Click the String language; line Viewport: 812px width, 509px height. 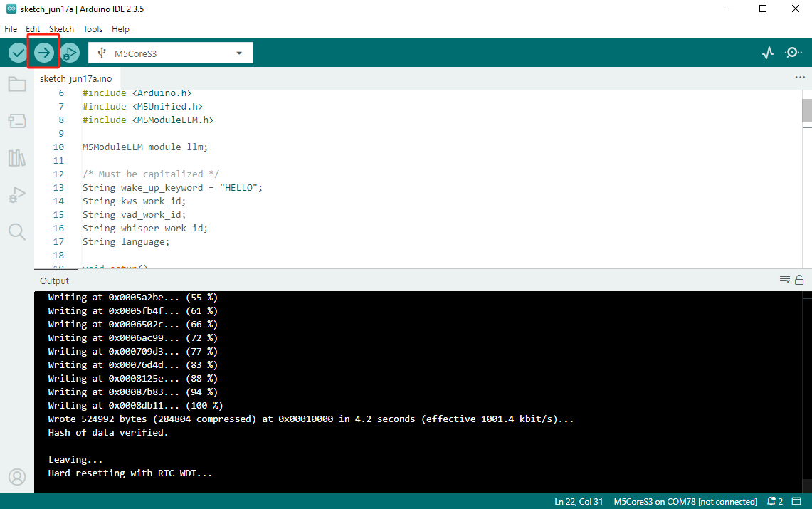click(126, 242)
